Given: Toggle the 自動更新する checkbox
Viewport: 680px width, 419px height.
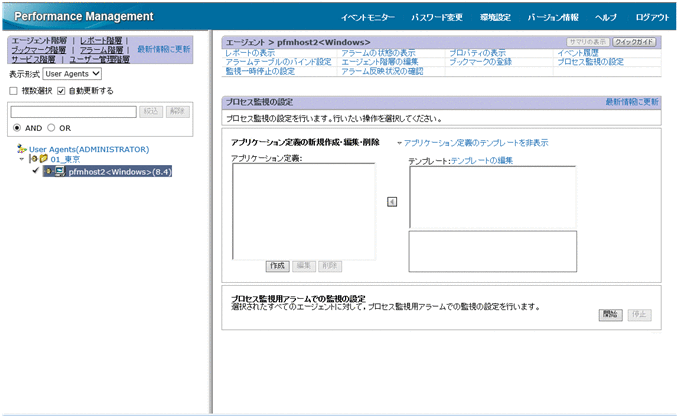Looking at the screenshot, I should click(x=61, y=91).
